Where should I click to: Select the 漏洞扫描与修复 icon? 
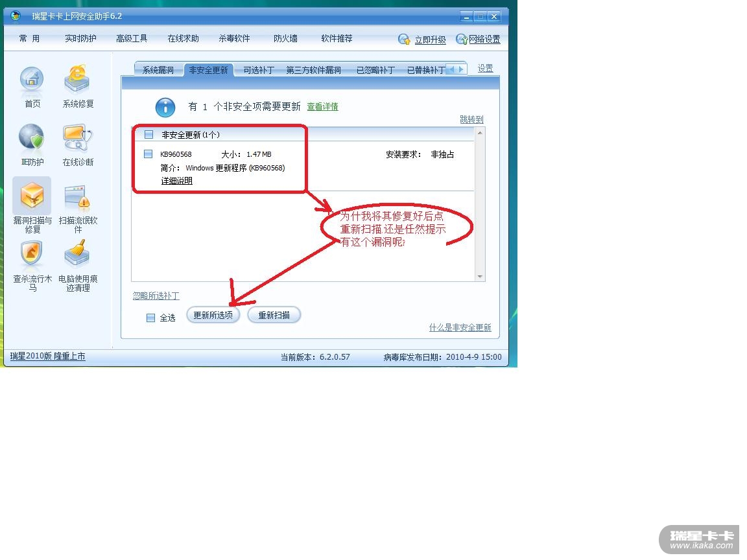pos(32,196)
